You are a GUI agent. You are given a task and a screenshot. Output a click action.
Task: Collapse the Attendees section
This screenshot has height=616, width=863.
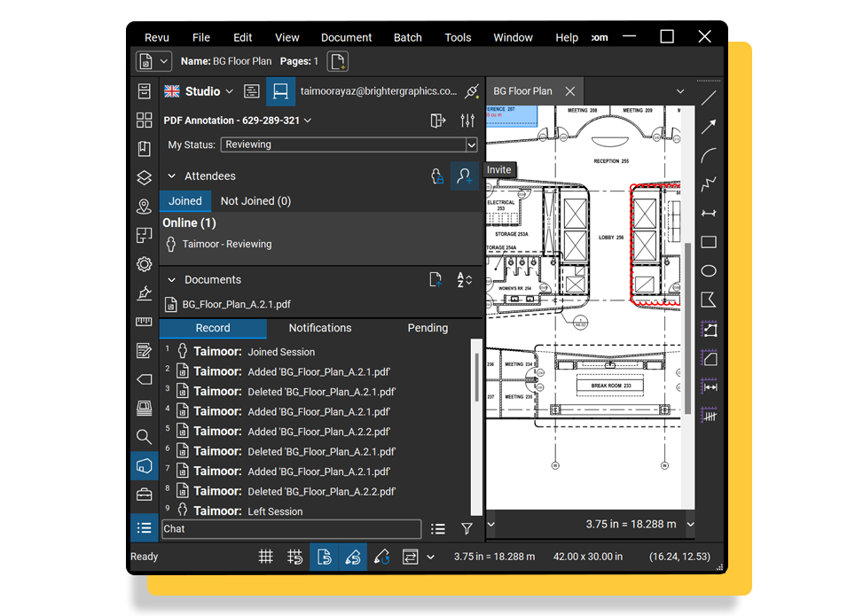[171, 175]
